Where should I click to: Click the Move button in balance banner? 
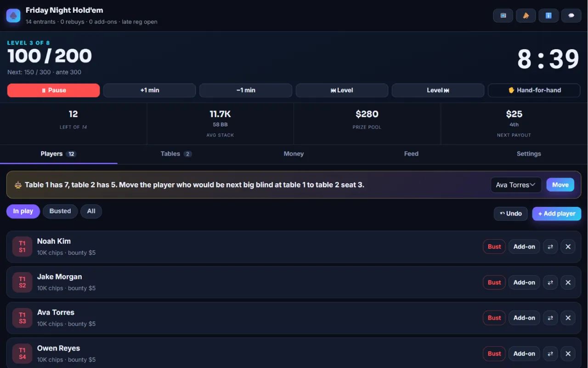[x=560, y=185]
